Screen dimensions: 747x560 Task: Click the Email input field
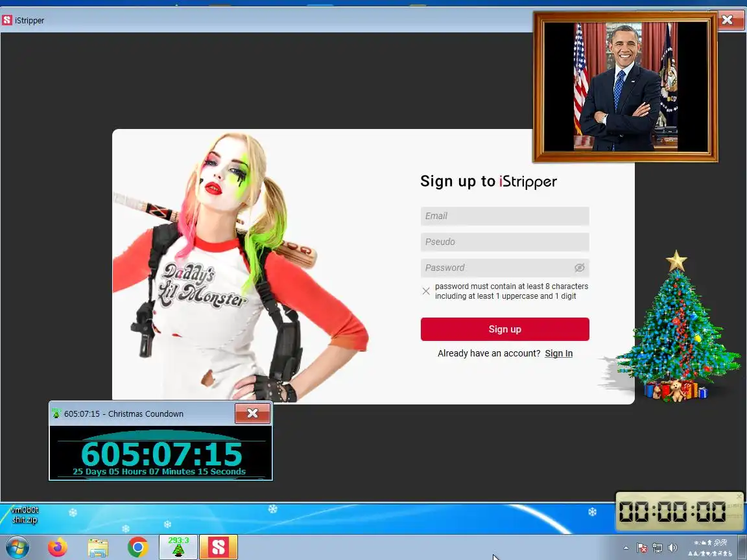coord(504,216)
